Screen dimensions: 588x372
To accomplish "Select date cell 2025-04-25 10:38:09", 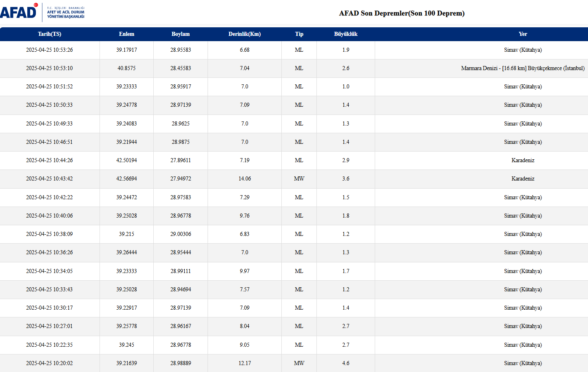I will pos(49,234).
